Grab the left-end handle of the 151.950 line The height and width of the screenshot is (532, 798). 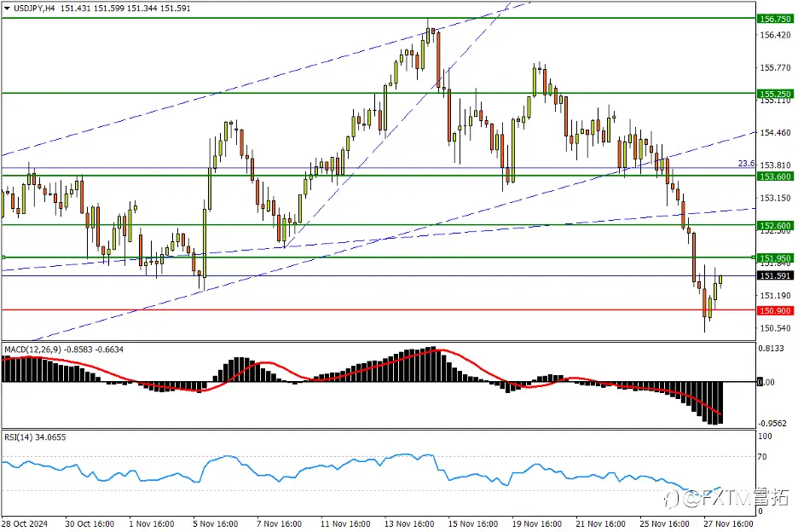3,257
